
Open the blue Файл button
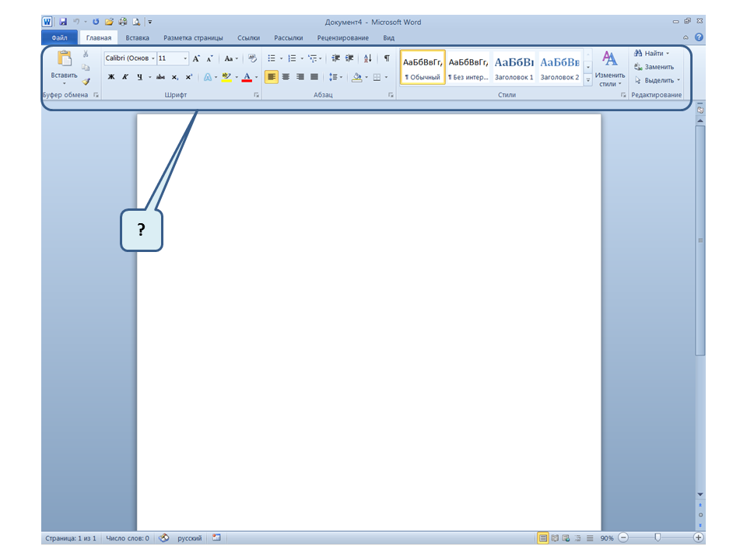coord(59,37)
